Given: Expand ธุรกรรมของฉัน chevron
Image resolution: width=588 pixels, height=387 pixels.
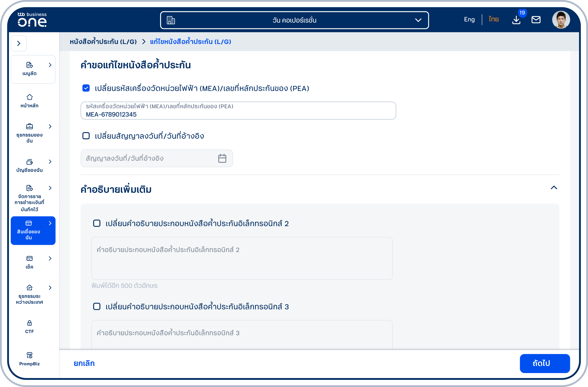Looking at the screenshot, I should click(50, 126).
